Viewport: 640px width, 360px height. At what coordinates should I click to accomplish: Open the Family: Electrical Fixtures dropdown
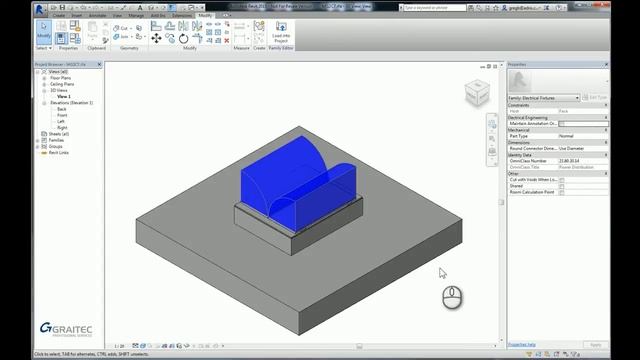pos(544,98)
